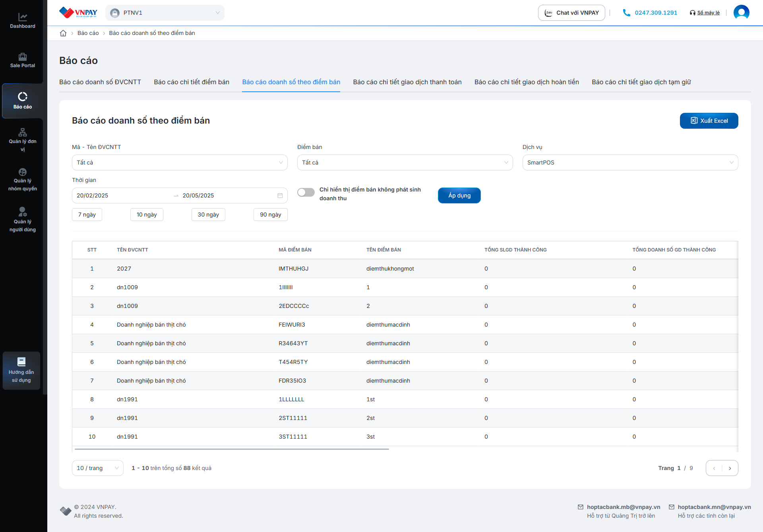Click the Xuất Excel button
Image resolution: width=763 pixels, height=532 pixels.
pos(709,121)
